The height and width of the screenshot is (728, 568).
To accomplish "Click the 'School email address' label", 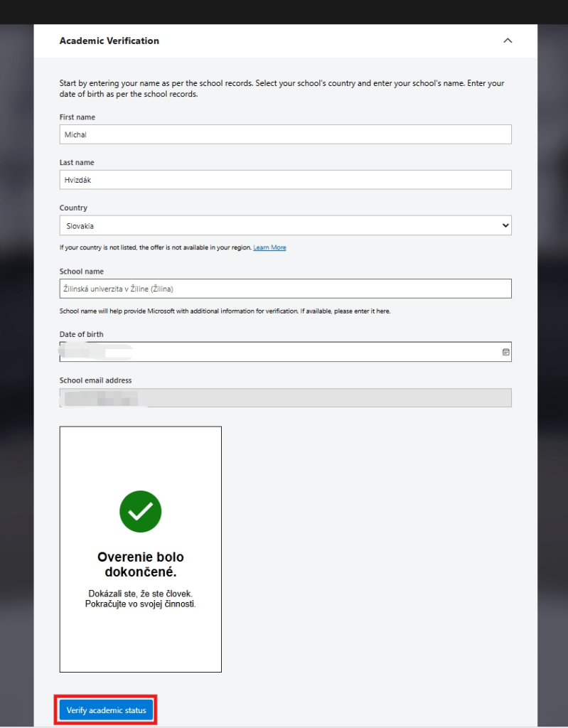I will tap(95, 380).
